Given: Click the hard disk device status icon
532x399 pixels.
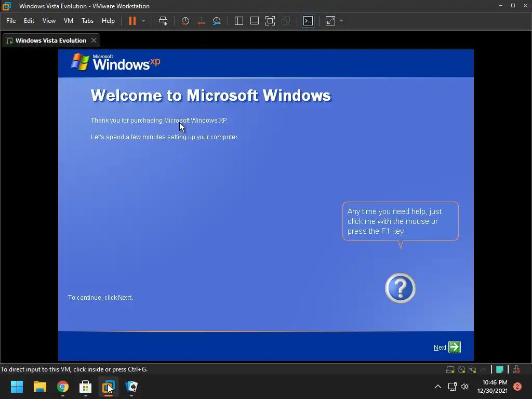Looking at the screenshot, I should [450, 369].
